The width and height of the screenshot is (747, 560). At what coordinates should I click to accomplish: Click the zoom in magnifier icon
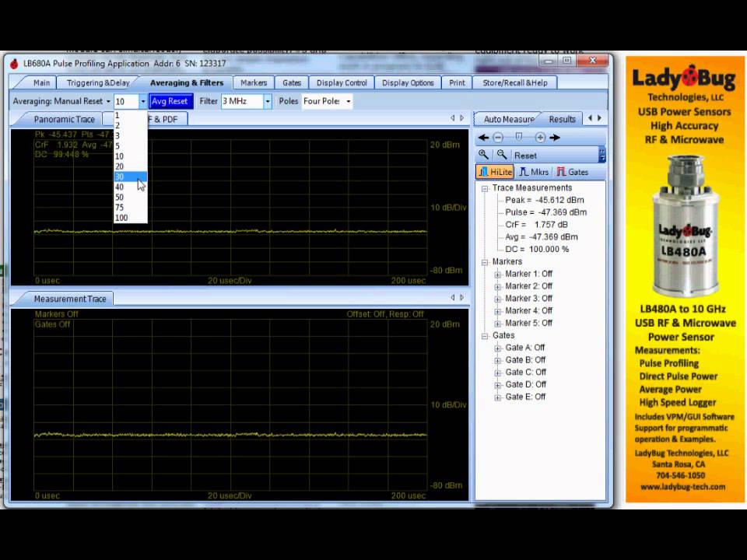click(483, 155)
